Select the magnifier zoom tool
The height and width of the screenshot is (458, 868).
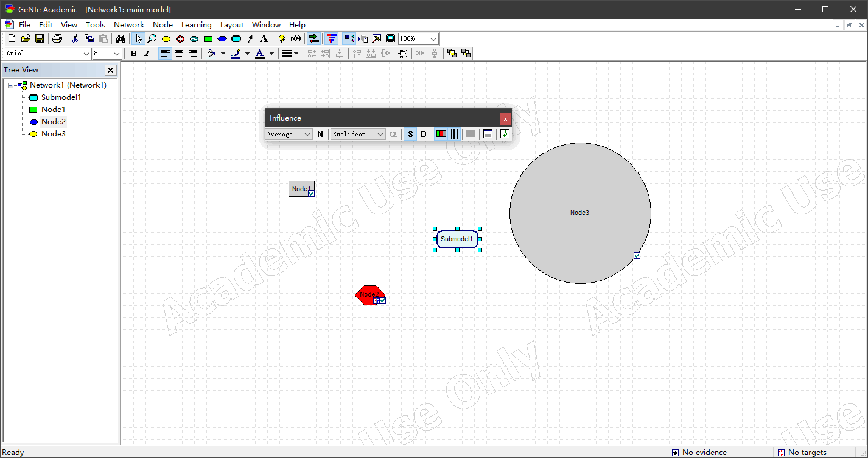click(152, 39)
